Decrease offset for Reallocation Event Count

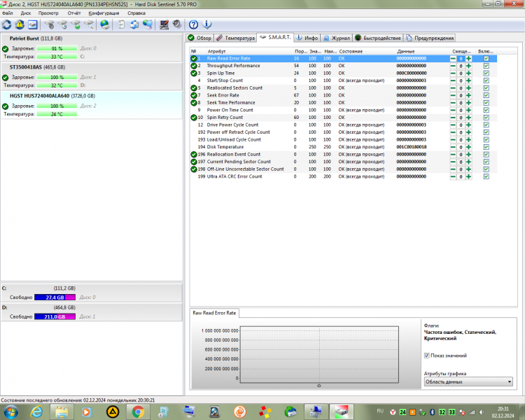453,155
